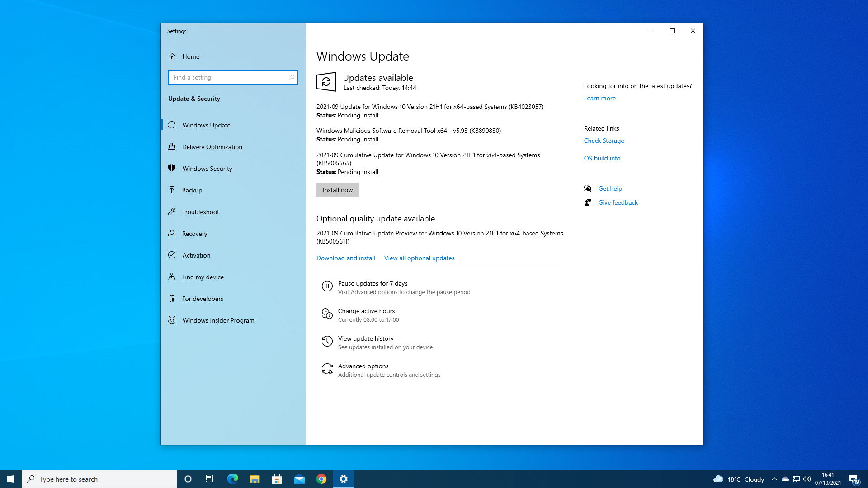
Task: Open Find my device settings
Action: 203,277
